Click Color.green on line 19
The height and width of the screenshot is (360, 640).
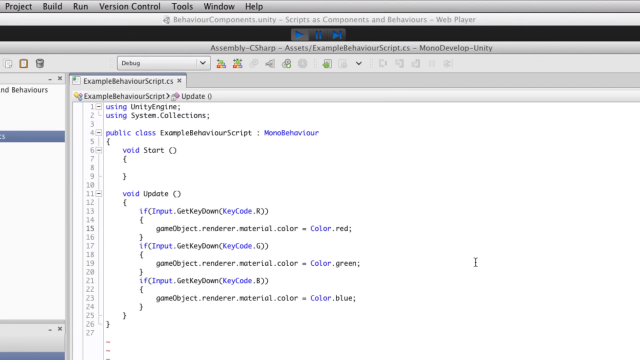[333, 263]
